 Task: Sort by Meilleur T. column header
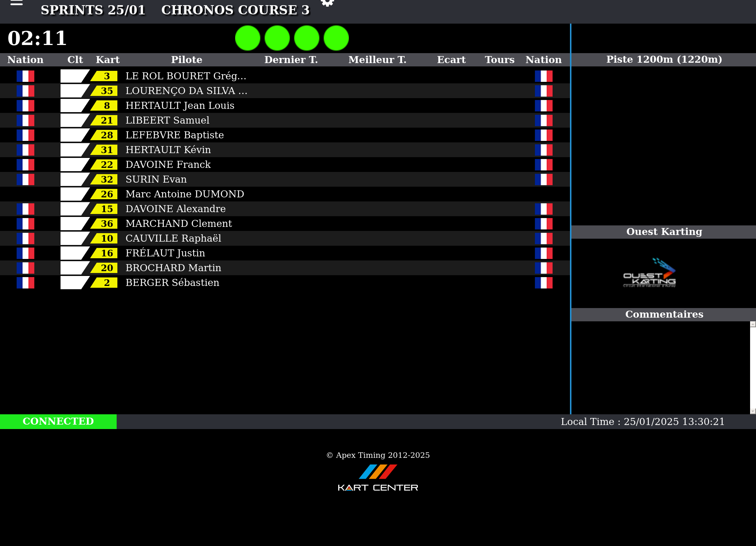(x=377, y=60)
